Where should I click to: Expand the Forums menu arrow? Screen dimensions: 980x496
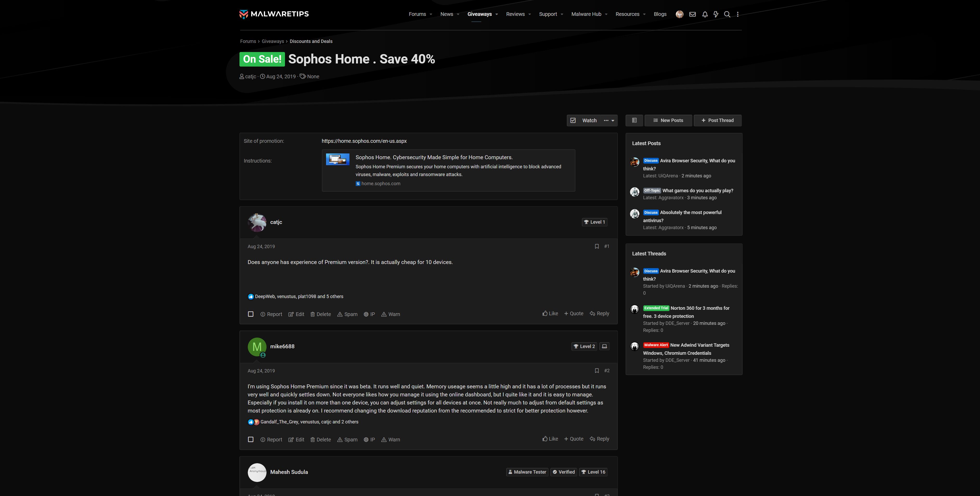pyautogui.click(x=431, y=15)
